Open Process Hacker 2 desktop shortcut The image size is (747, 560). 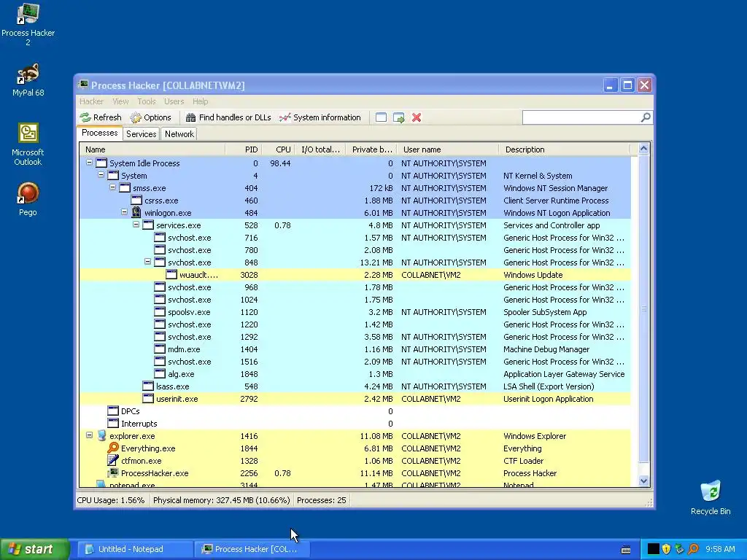pyautogui.click(x=28, y=24)
